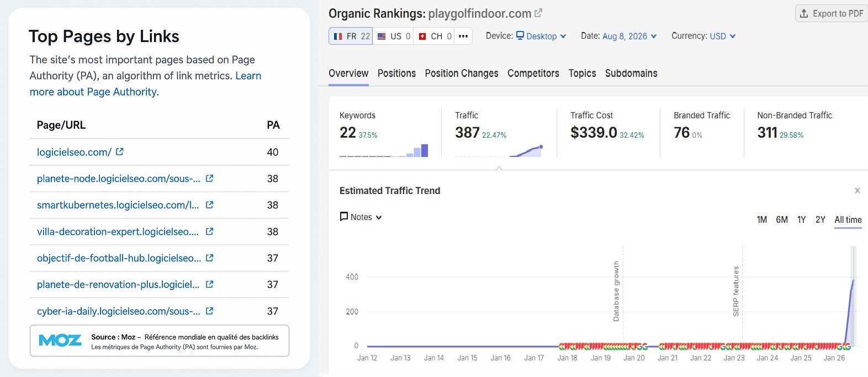Click the Database growth chart marker
The height and width of the screenshot is (377, 868).
click(616, 291)
